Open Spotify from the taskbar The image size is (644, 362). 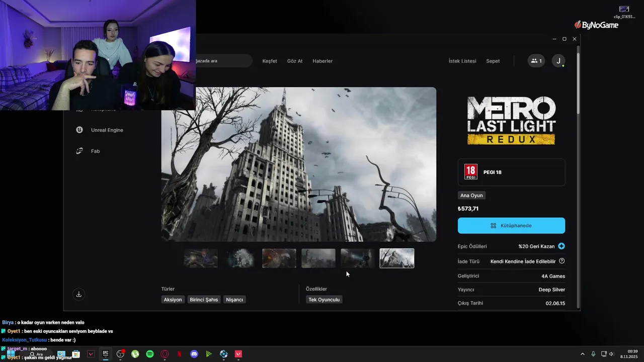pos(150,354)
